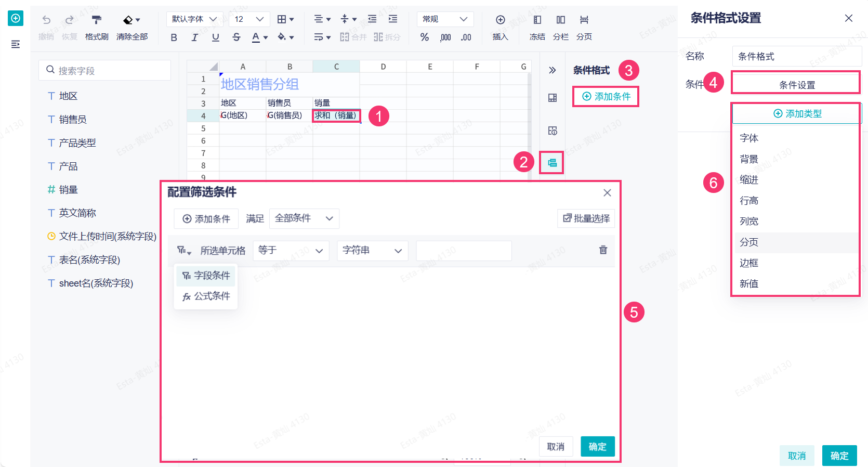
Task: Toggle italic formatting
Action: coord(195,37)
